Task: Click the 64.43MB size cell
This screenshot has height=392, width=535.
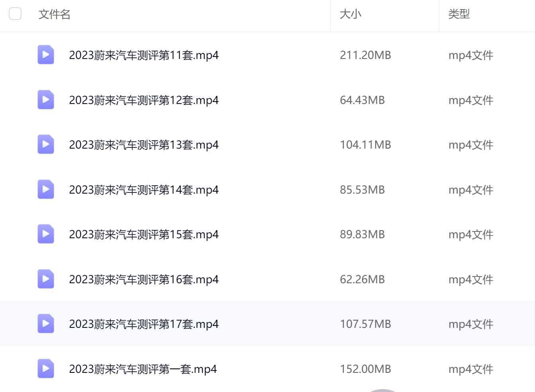Action: click(362, 100)
